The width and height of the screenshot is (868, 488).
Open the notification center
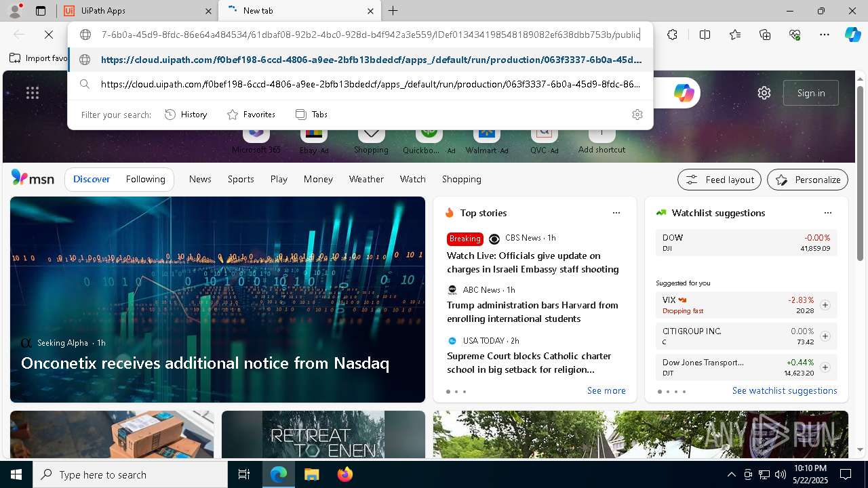click(846, 474)
